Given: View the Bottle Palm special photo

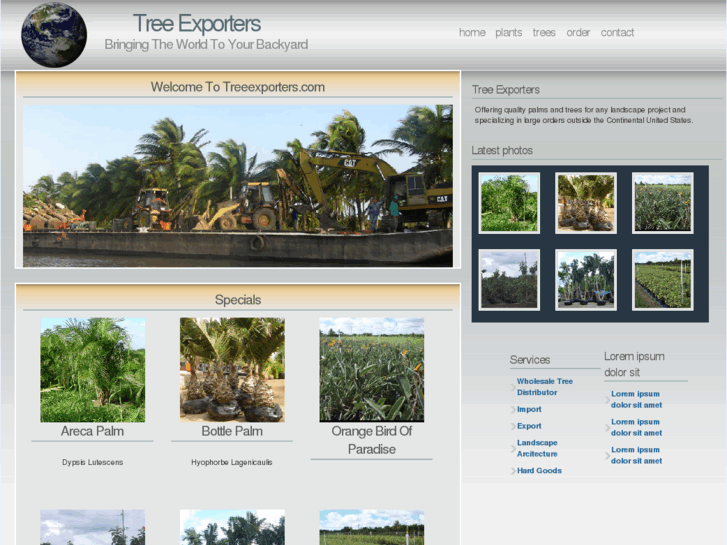Looking at the screenshot, I should click(x=232, y=370).
